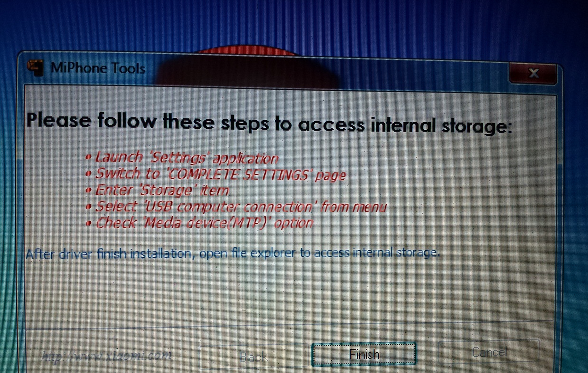
Task: Close the MiPhone Tools window
Action: 533,73
